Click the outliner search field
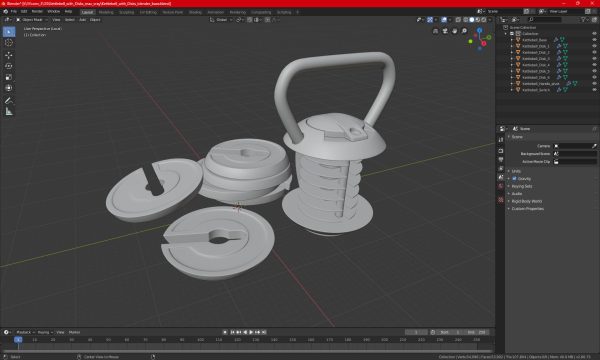 tap(545, 20)
